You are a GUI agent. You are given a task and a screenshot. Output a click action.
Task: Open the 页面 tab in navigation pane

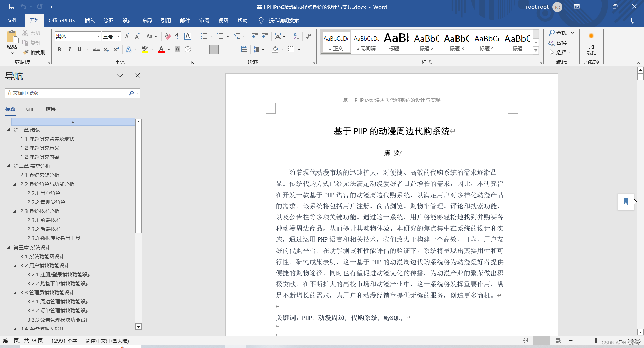[x=31, y=109]
